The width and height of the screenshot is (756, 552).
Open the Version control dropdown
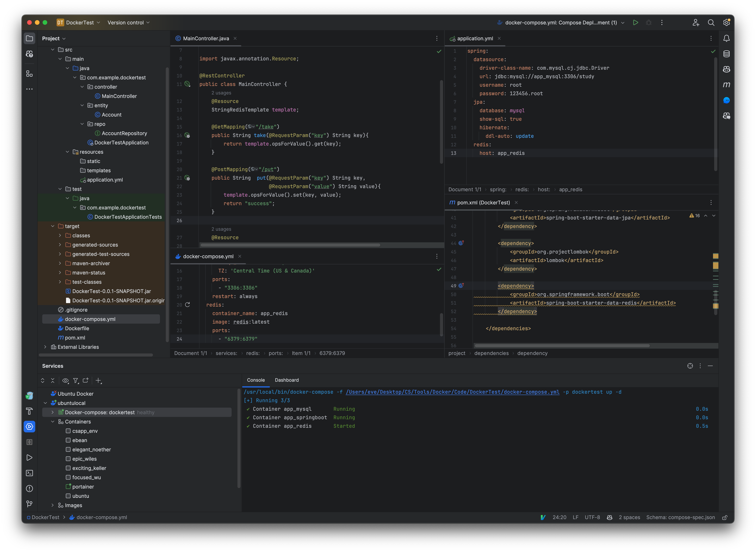tap(128, 22)
